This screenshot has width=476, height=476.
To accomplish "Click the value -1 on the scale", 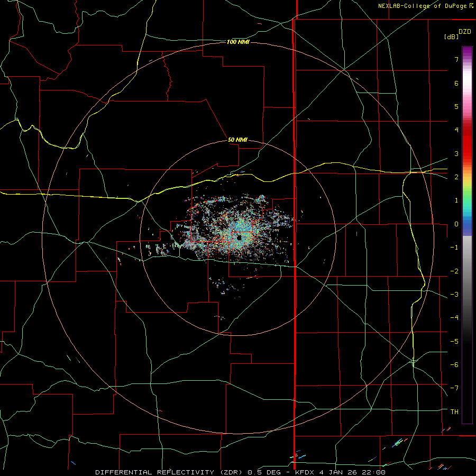I will [x=454, y=248].
